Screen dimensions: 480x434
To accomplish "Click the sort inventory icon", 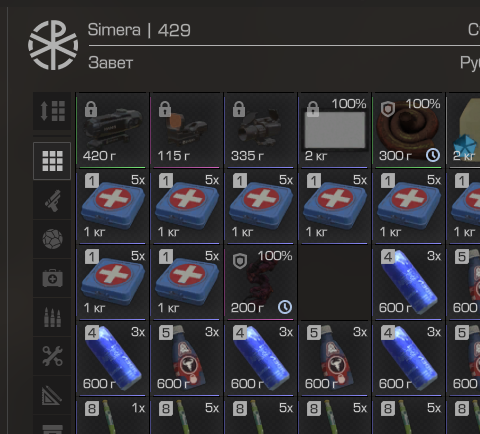I will [x=52, y=111].
